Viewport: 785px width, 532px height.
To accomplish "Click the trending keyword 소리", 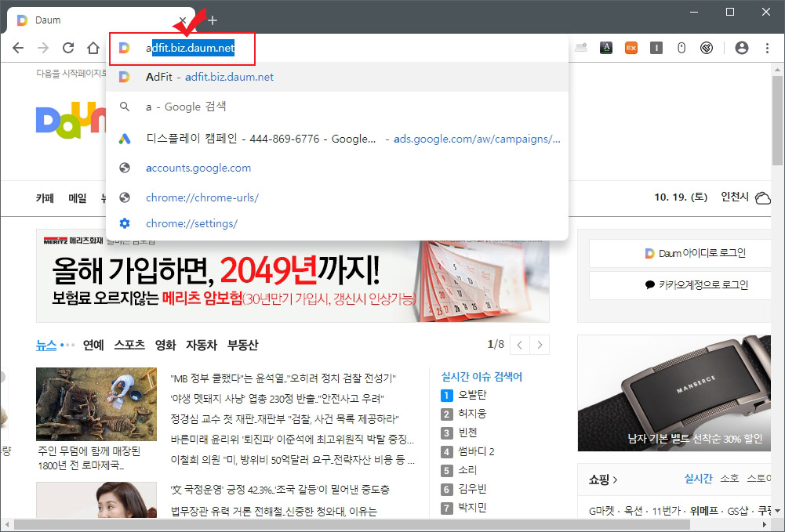I will [467, 470].
